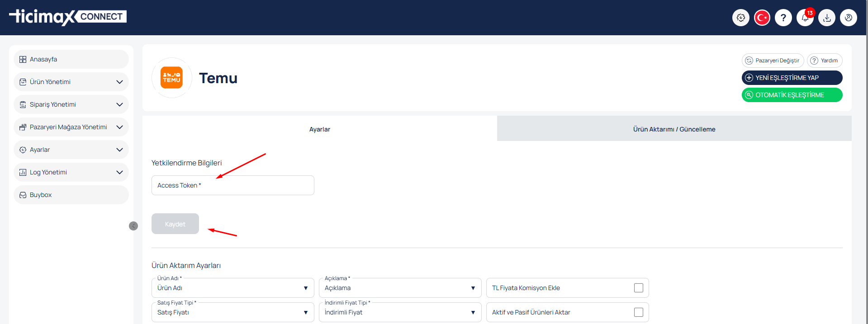Open notifications bell with 13 badge
This screenshot has height=324, width=868.
[805, 18]
